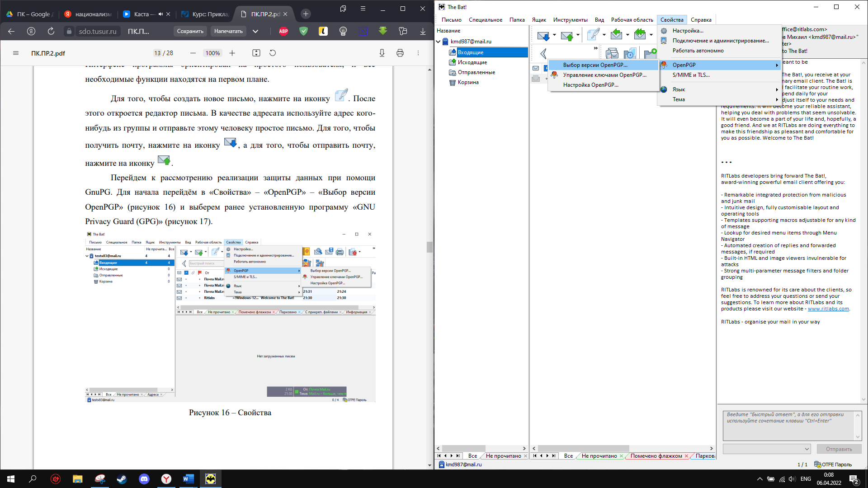Click 'Отправить' quick reply button
The height and width of the screenshot is (488, 868).
[x=839, y=449]
